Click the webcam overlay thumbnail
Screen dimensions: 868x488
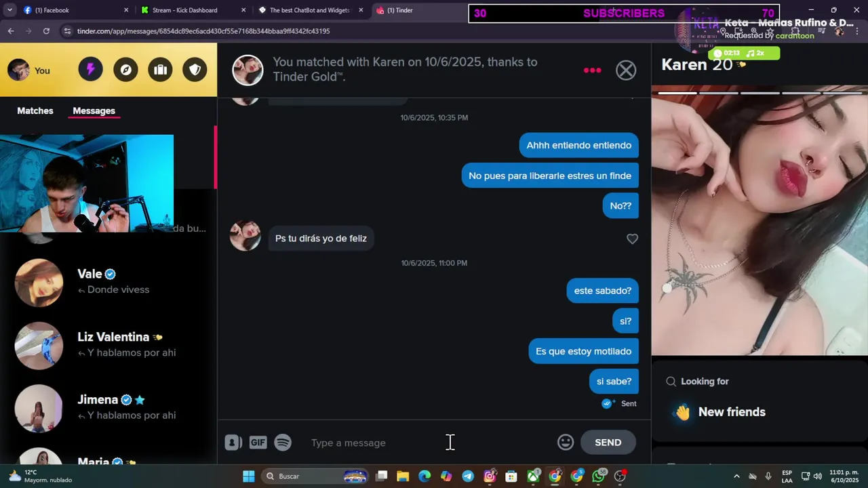87,183
